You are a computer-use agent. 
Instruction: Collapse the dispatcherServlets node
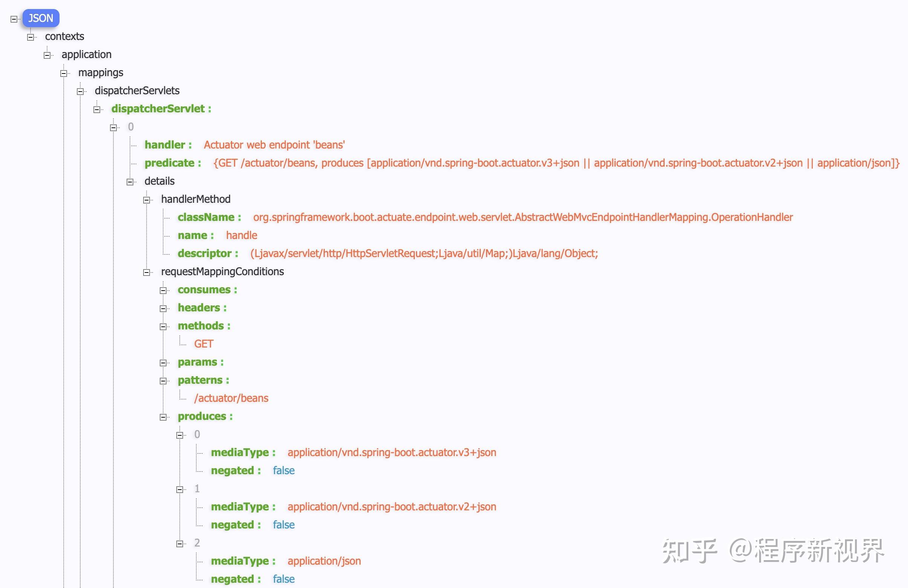coord(80,91)
